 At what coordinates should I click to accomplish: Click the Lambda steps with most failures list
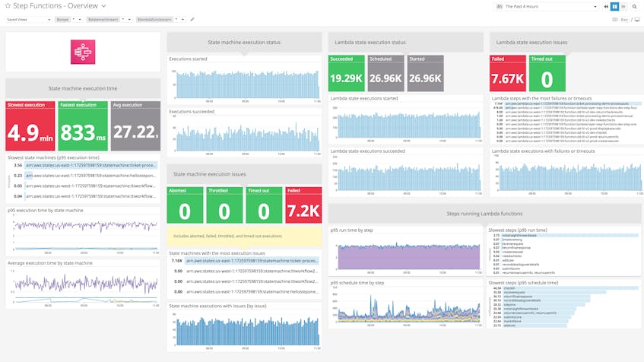click(x=566, y=122)
